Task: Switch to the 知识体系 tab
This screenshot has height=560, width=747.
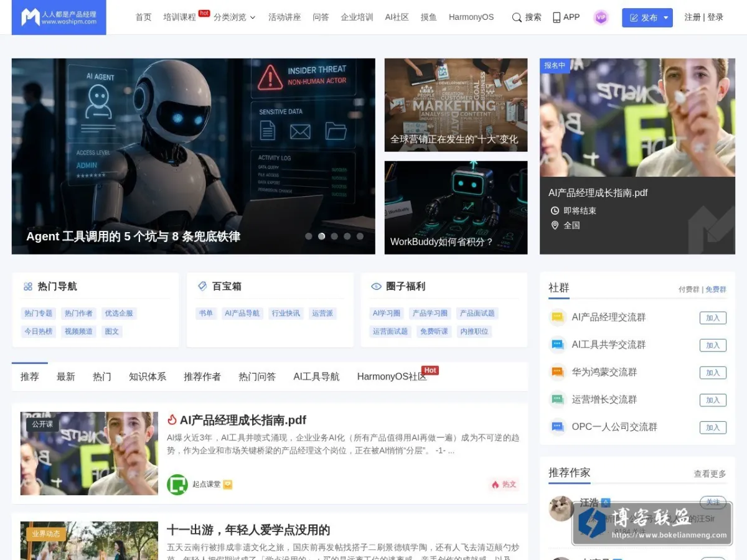Action: (x=148, y=376)
